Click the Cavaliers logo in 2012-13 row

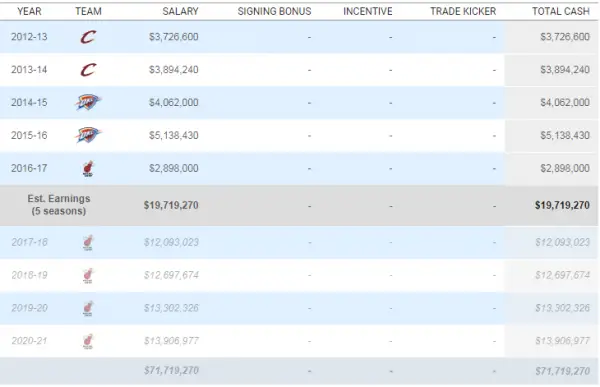(x=88, y=37)
